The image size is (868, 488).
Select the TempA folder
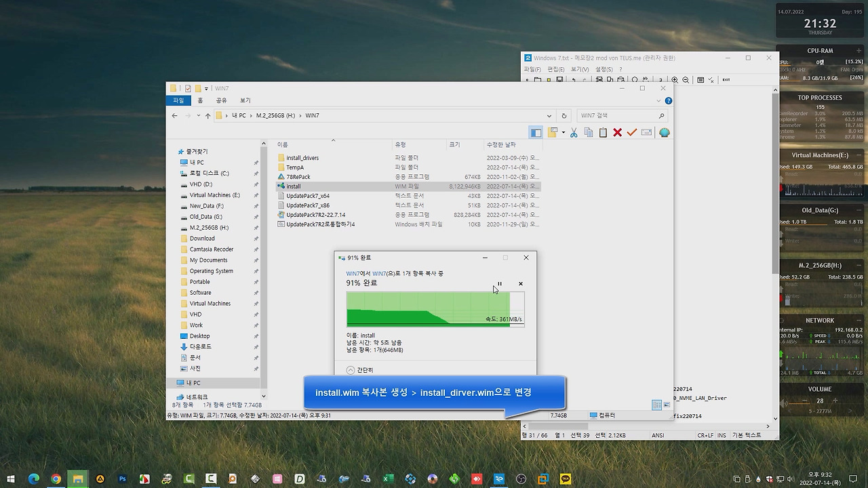[x=295, y=167]
